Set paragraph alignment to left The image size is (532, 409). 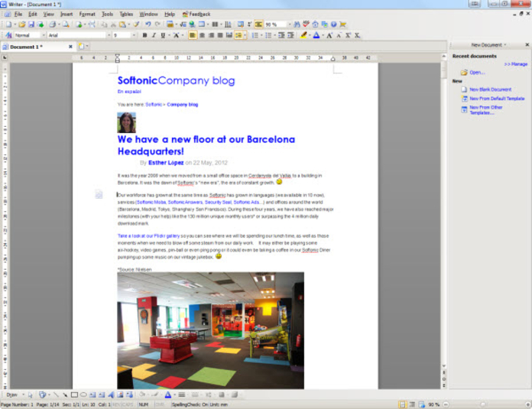pyautogui.click(x=193, y=35)
